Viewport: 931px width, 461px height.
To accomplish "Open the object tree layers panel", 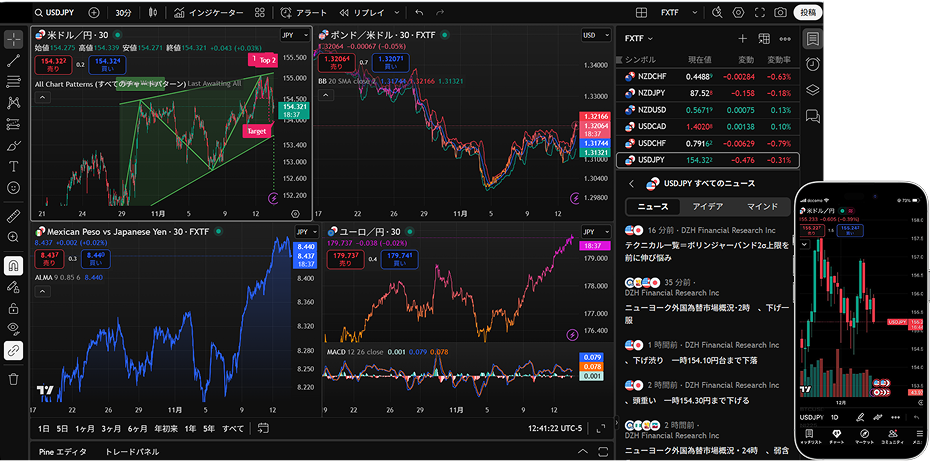I will pyautogui.click(x=812, y=90).
